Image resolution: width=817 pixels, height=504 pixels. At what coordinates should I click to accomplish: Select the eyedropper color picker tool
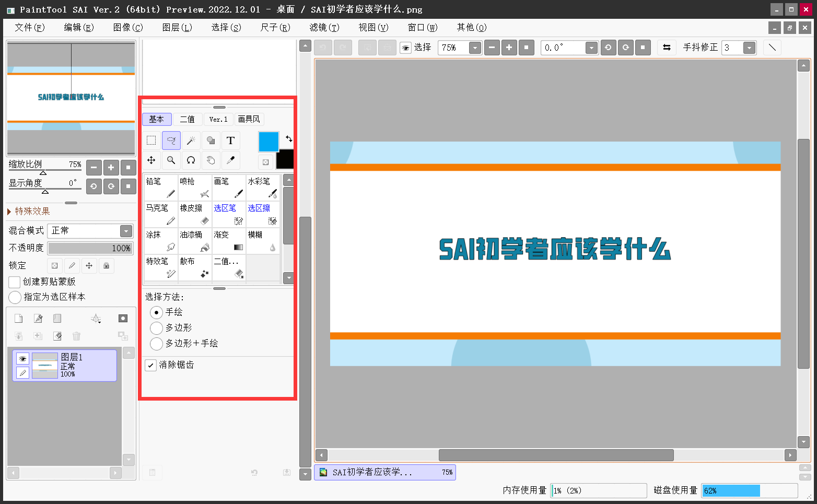pyautogui.click(x=230, y=160)
